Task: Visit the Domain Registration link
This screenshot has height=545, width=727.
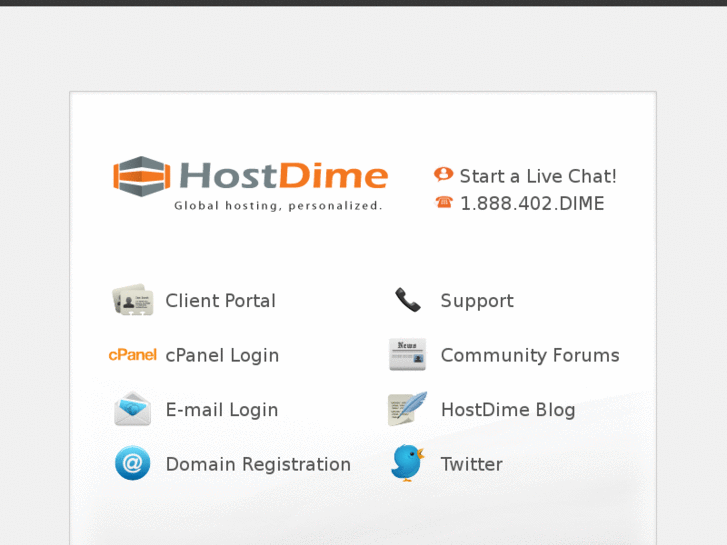Action: (x=258, y=464)
